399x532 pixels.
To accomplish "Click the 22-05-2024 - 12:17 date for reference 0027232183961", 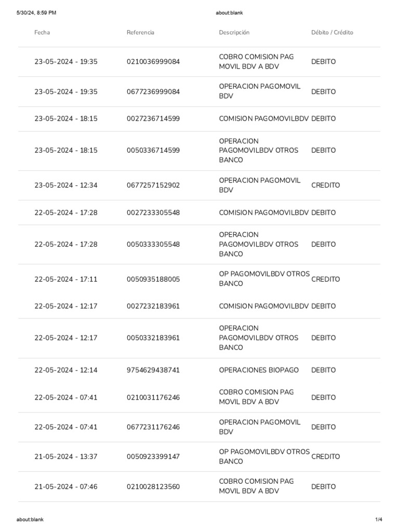I will (66, 307).
